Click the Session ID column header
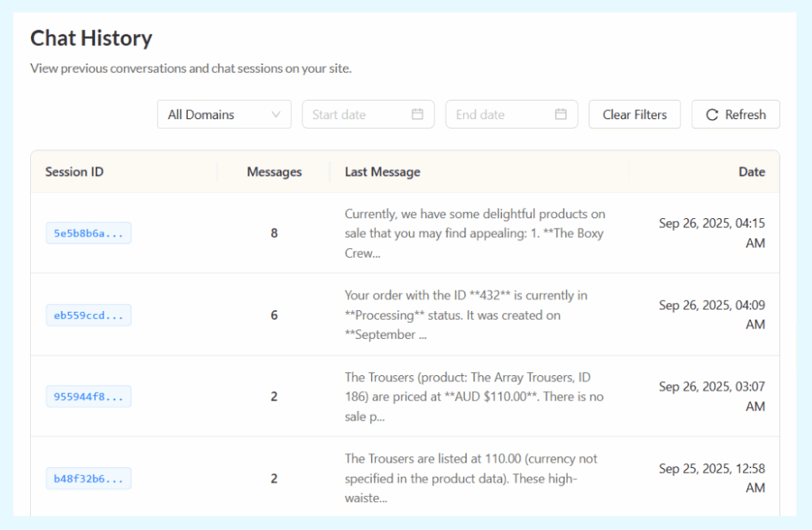Screen dimensions: 812x530 (75, 171)
